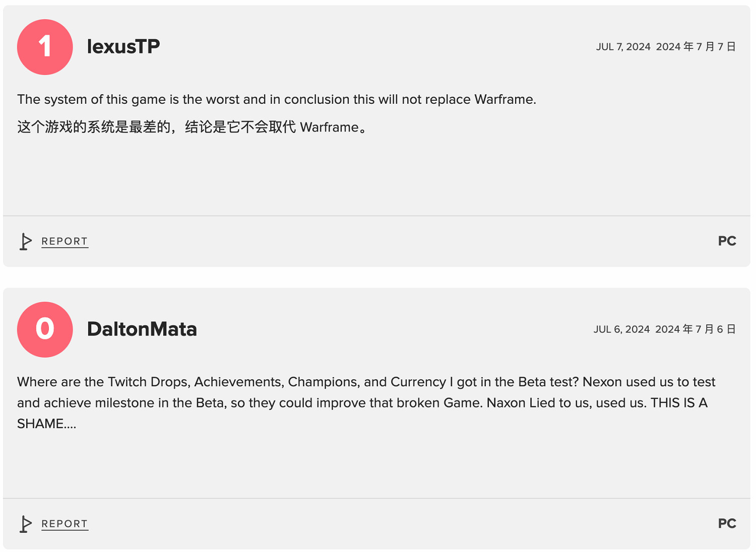This screenshot has width=756, height=552.
Task: Open the lexusTP user profile
Action: (123, 47)
